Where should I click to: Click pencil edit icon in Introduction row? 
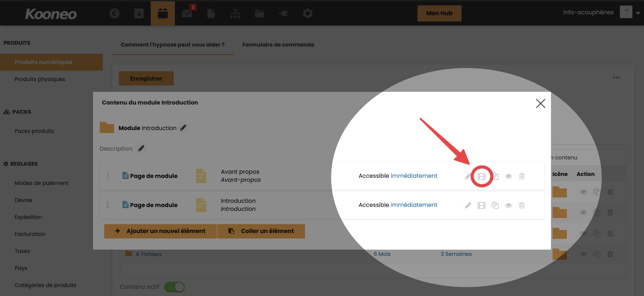click(x=468, y=205)
